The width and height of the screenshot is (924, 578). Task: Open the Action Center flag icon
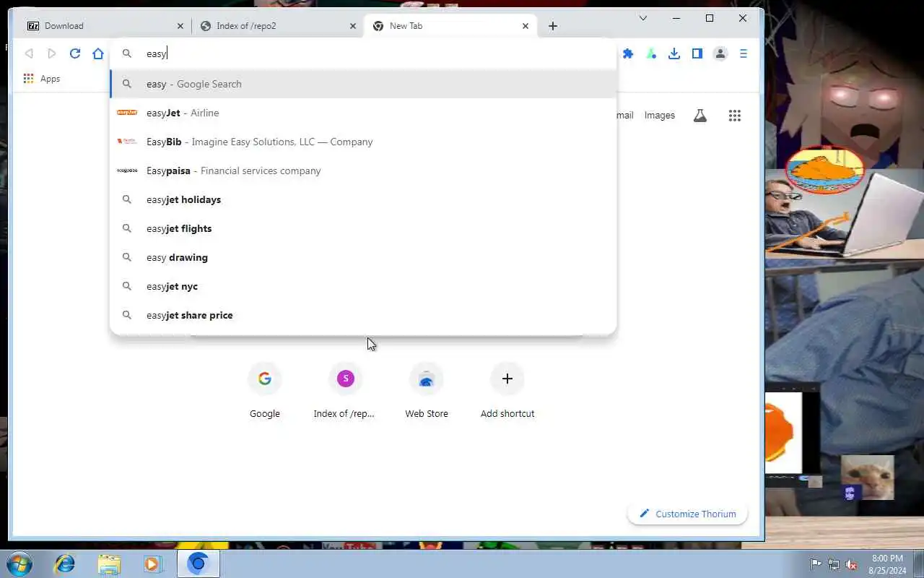click(x=816, y=564)
